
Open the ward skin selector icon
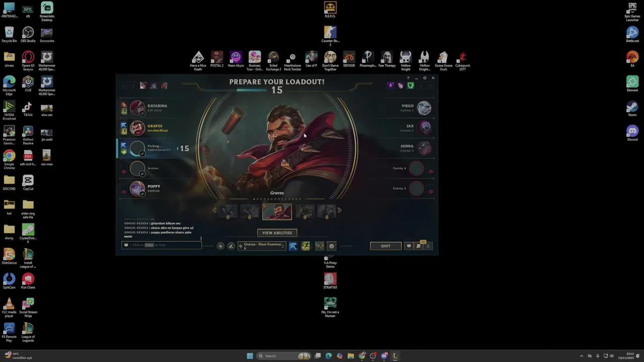pos(319,246)
